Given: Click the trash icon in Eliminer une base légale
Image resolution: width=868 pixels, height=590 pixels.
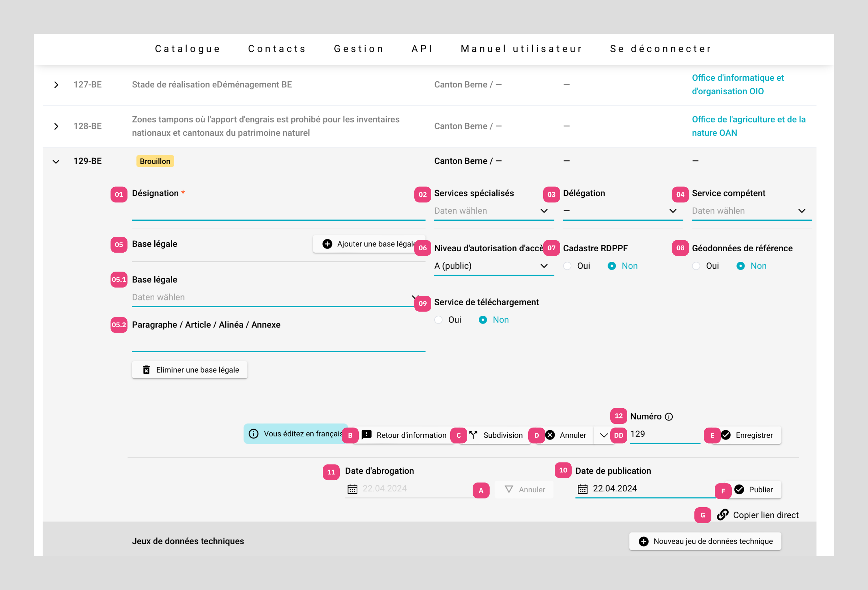Looking at the screenshot, I should click(146, 370).
